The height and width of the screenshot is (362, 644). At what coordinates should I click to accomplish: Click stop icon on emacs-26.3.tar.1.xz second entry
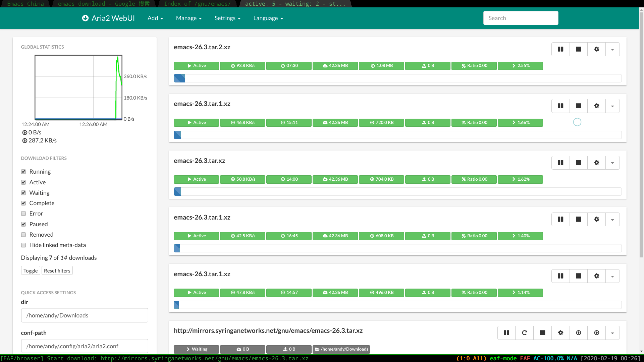pyautogui.click(x=579, y=219)
